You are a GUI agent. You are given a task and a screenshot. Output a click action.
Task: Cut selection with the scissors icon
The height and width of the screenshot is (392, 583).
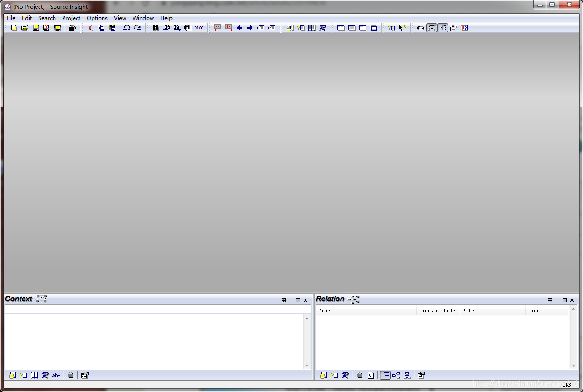pyautogui.click(x=90, y=28)
